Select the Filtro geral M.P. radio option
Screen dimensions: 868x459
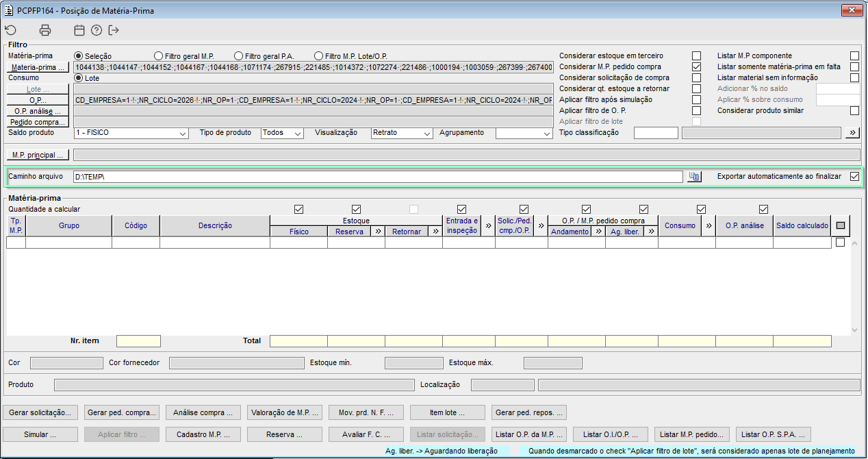159,55
